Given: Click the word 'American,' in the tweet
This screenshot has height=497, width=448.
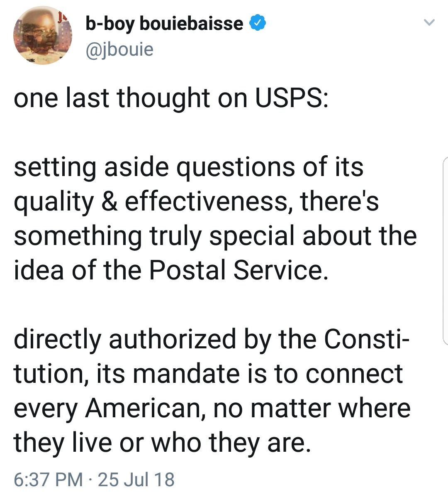Looking at the screenshot, I should click(x=145, y=408).
